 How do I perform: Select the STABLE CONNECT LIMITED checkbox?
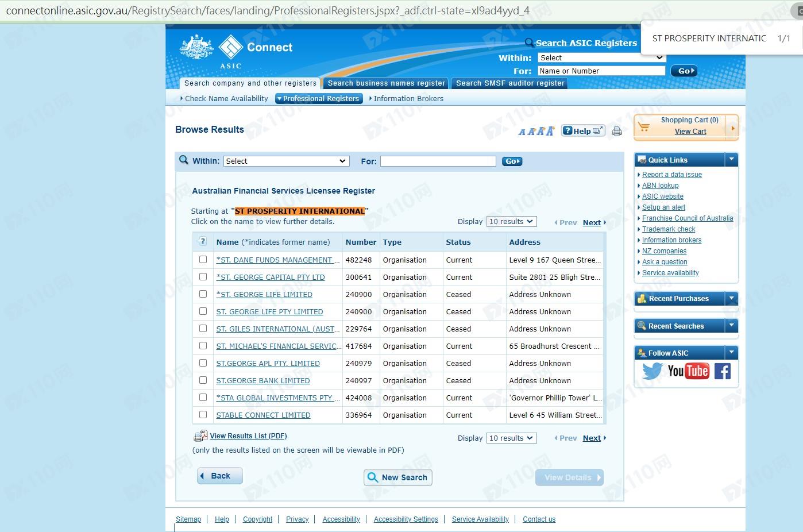pyautogui.click(x=203, y=415)
